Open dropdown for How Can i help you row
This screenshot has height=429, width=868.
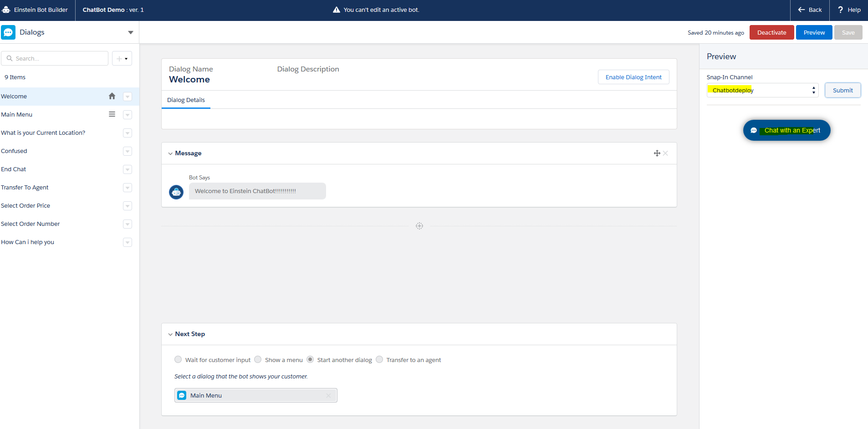[128, 242]
